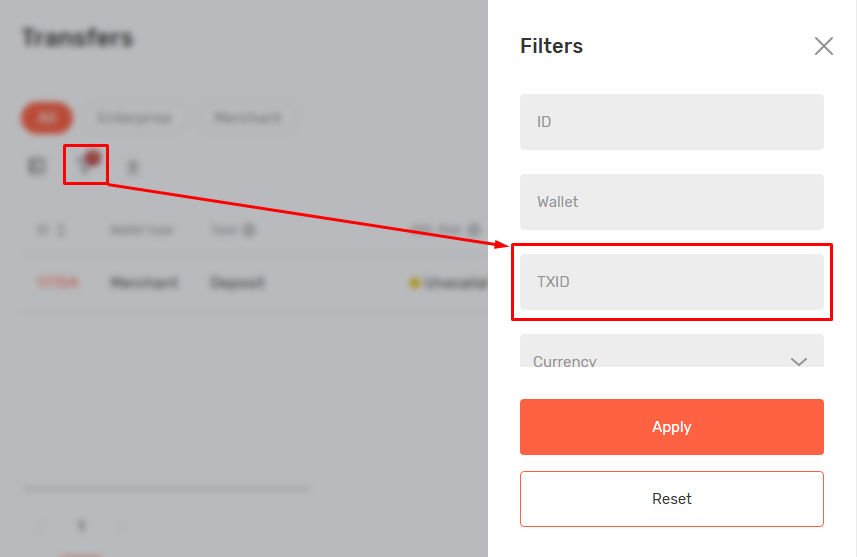
Task: Switch to the Enterprise tab
Action: 135,118
